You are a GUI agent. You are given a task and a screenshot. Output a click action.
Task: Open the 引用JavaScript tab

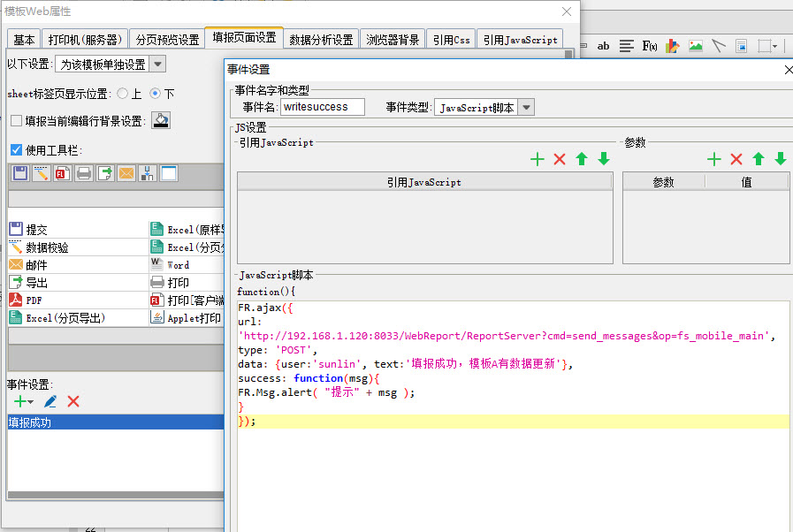click(x=520, y=40)
